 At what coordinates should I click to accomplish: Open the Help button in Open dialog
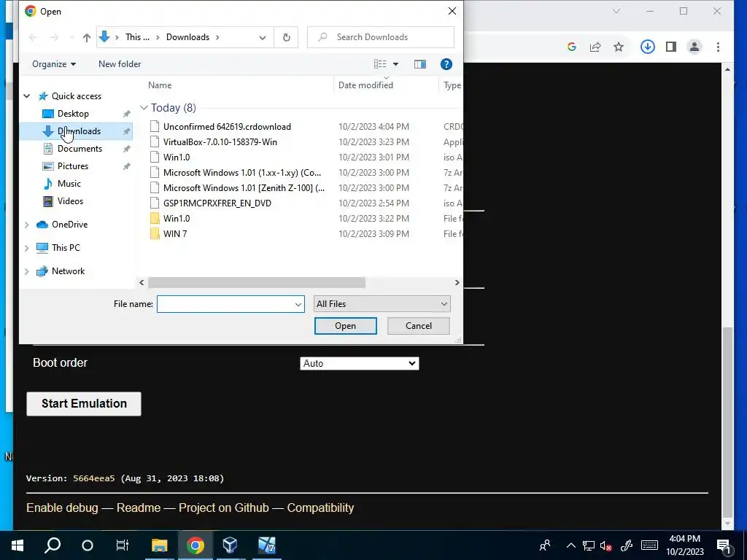(x=446, y=64)
